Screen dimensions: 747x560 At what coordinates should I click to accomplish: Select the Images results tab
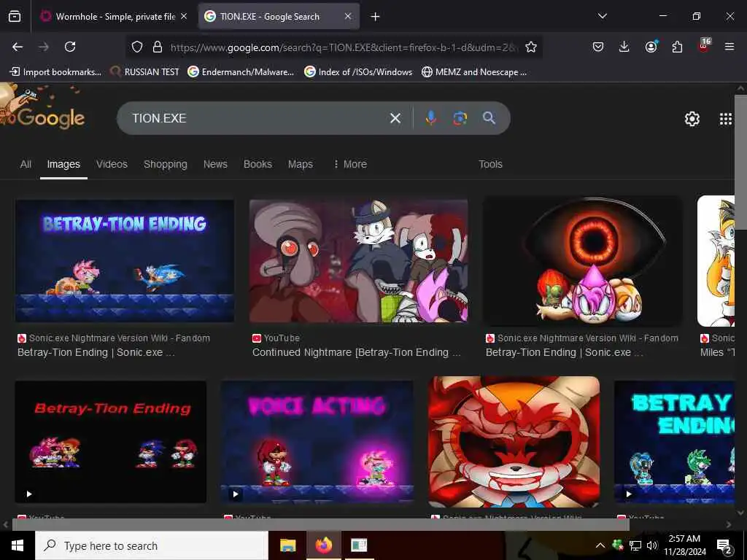pos(63,164)
